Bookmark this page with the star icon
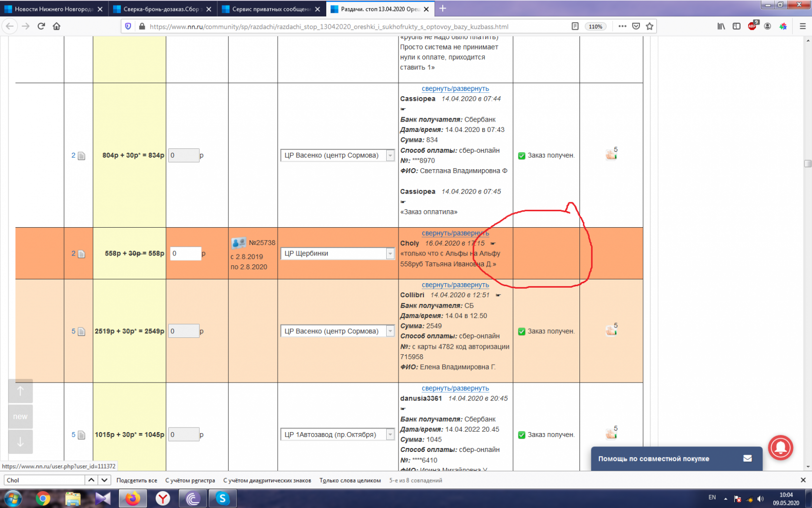812x508 pixels. point(649,26)
